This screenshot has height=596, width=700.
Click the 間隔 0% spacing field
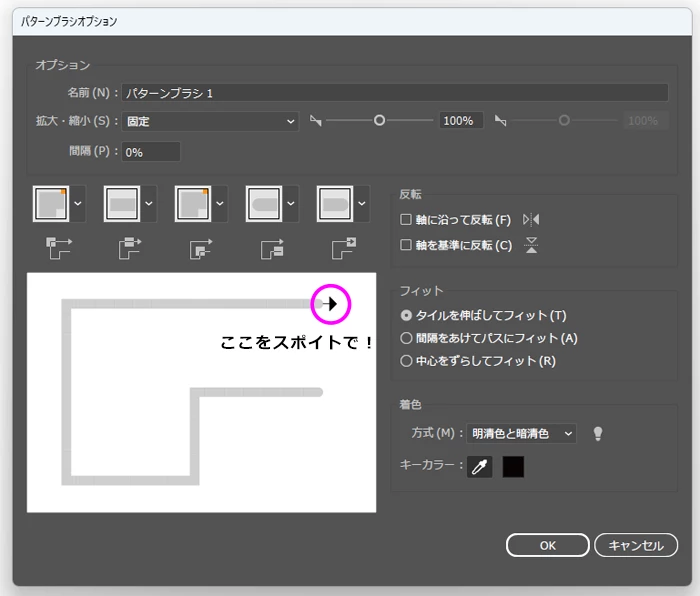click(x=151, y=152)
